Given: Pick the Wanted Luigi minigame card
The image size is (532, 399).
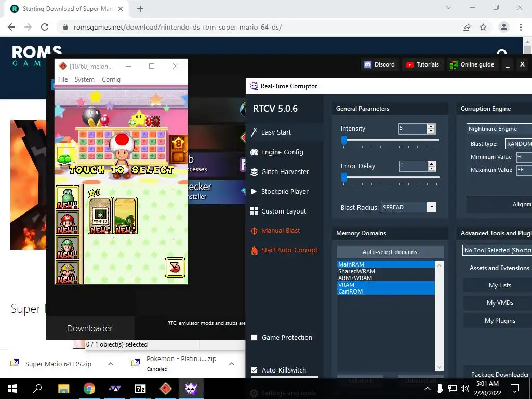Looking at the screenshot, I should coord(100,216).
